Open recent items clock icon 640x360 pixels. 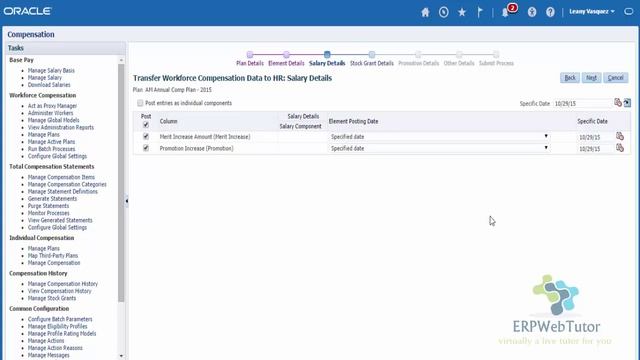pos(444,12)
